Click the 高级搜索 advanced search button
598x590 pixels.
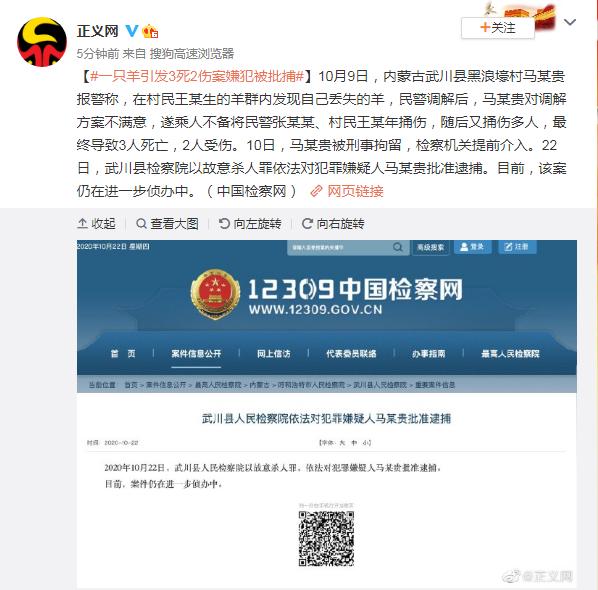[x=431, y=248]
